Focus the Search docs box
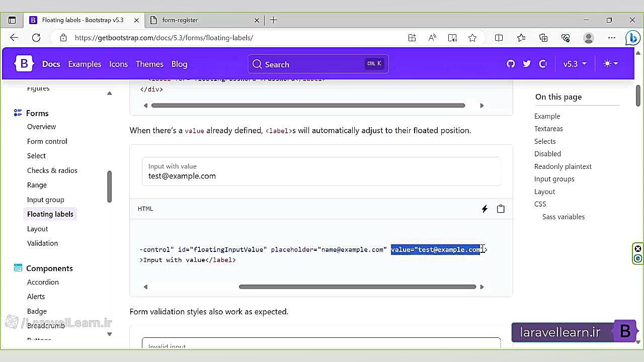 click(318, 64)
